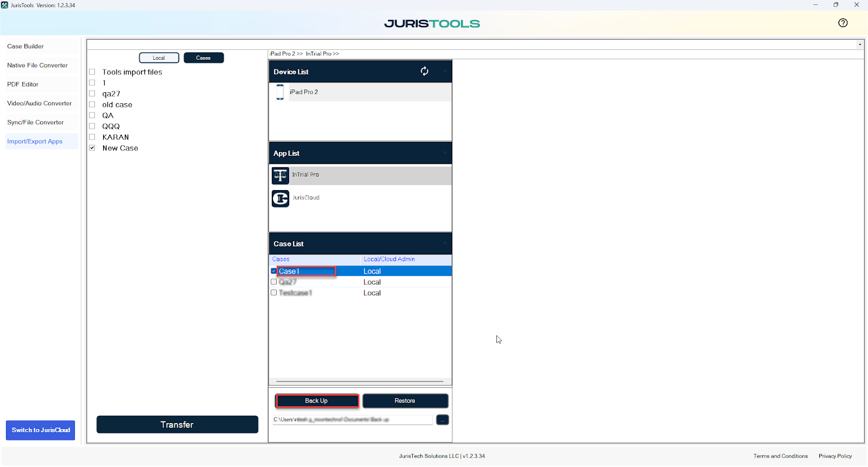Check the QA case checkbox
The width and height of the screenshot is (868, 467).
point(92,115)
